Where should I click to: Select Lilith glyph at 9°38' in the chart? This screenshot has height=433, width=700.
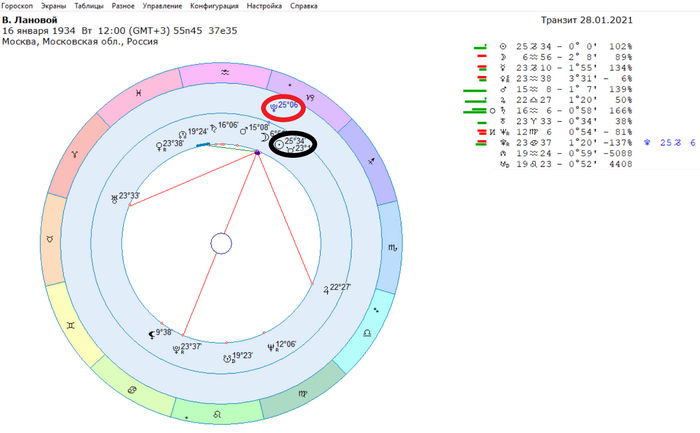152,335
